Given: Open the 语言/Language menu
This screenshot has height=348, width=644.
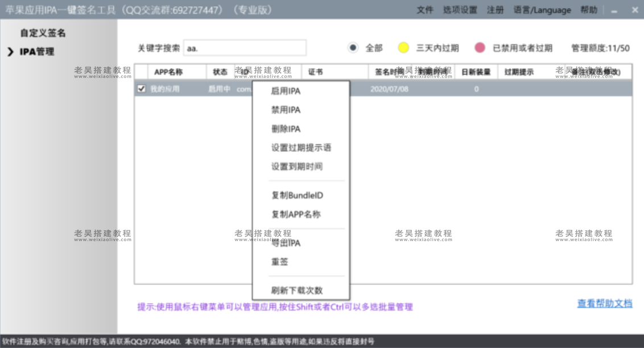Looking at the screenshot, I should tap(542, 10).
